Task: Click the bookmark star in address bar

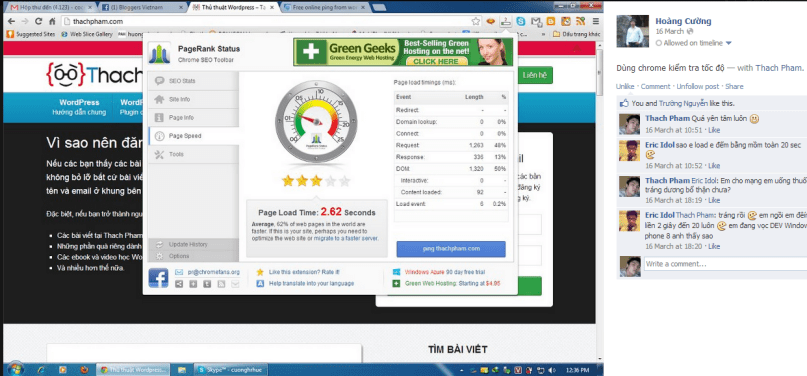Action: click(x=476, y=21)
